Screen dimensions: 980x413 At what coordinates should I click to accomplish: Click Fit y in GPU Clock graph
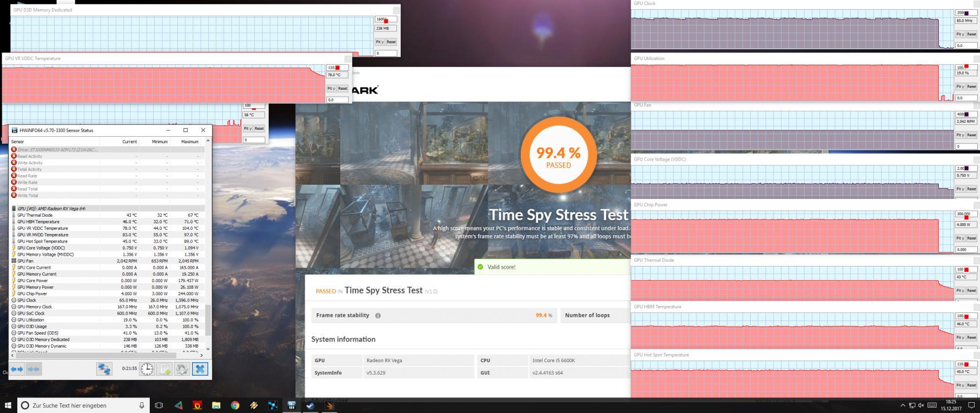coord(960,34)
